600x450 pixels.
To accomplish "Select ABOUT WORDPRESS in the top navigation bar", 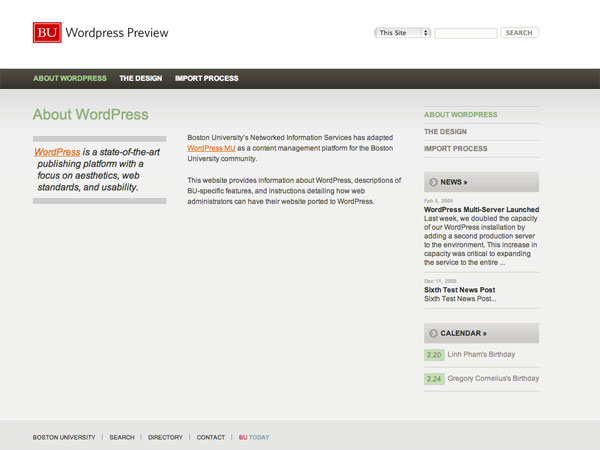I will 70,78.
